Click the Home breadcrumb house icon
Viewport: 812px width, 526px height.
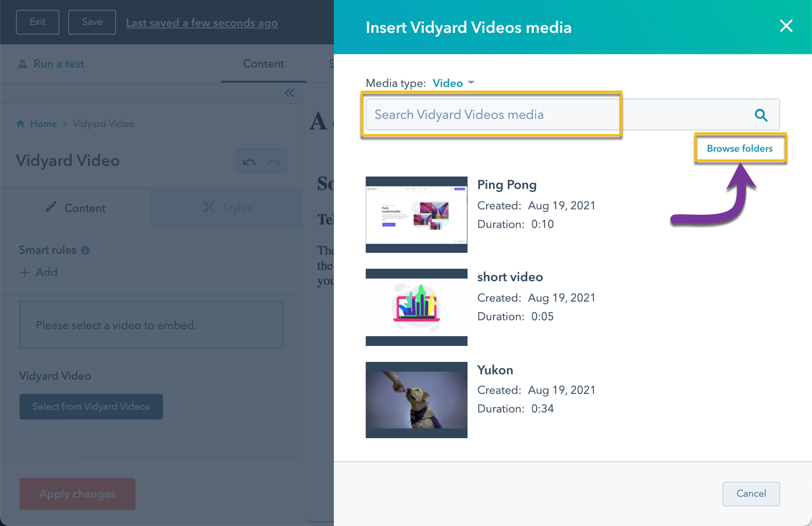(x=20, y=123)
